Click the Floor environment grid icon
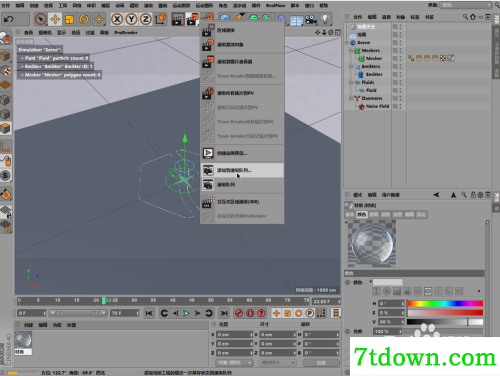Screen dimensions: 500x376 [296, 20]
